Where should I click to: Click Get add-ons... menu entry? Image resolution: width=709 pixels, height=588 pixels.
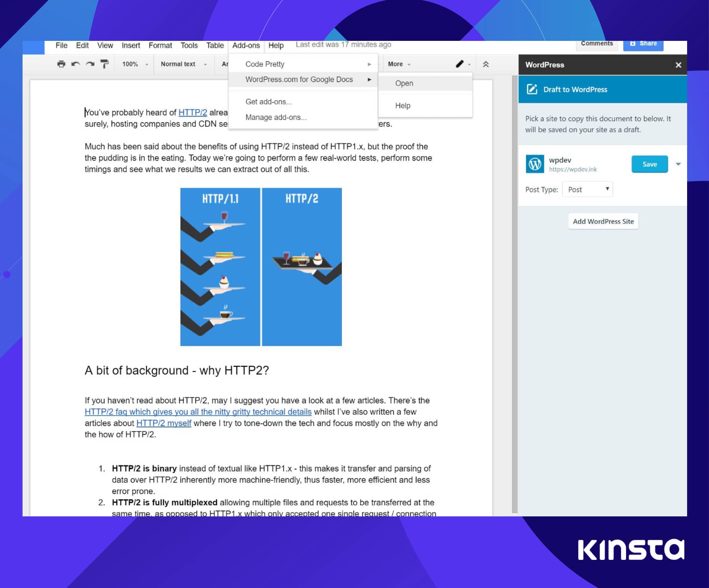click(303, 102)
